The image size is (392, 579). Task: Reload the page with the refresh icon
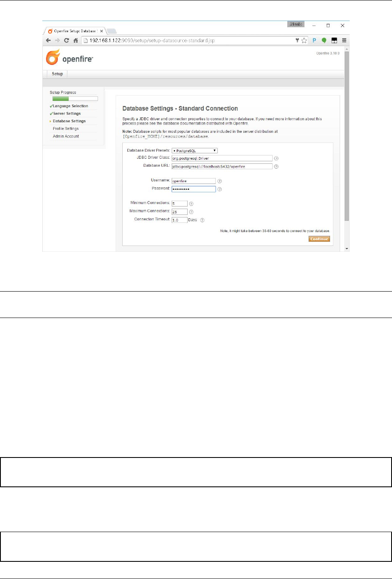pyautogui.click(x=67, y=41)
